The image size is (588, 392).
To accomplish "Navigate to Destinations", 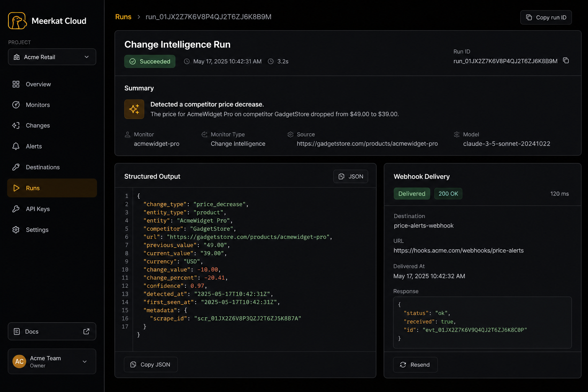I will coord(52,167).
